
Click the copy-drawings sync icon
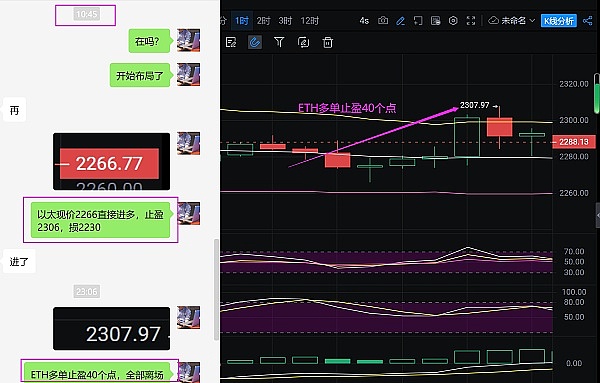[303, 42]
